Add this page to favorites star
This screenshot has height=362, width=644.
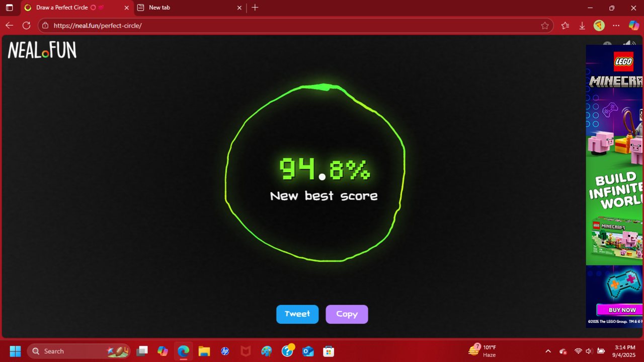tap(545, 25)
